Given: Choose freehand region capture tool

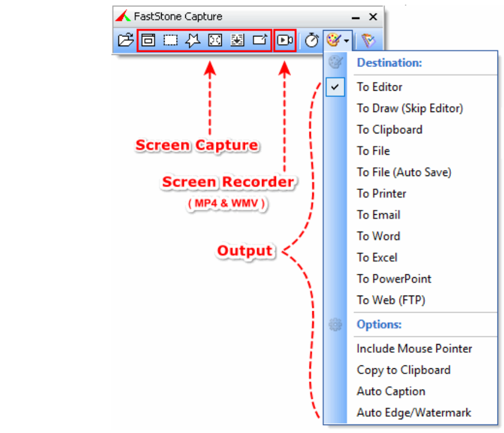Looking at the screenshot, I should point(192,40).
